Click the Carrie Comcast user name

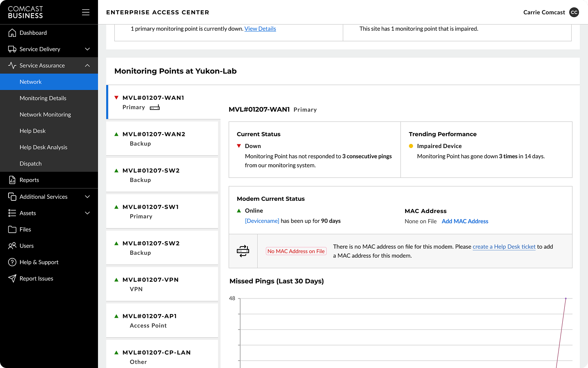tap(544, 12)
